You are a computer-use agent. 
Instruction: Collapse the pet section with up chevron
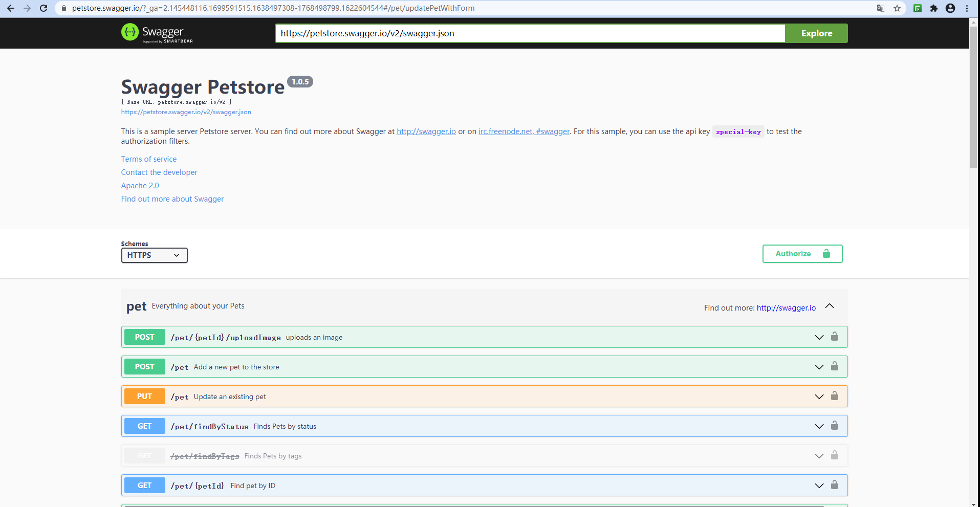pyautogui.click(x=830, y=306)
